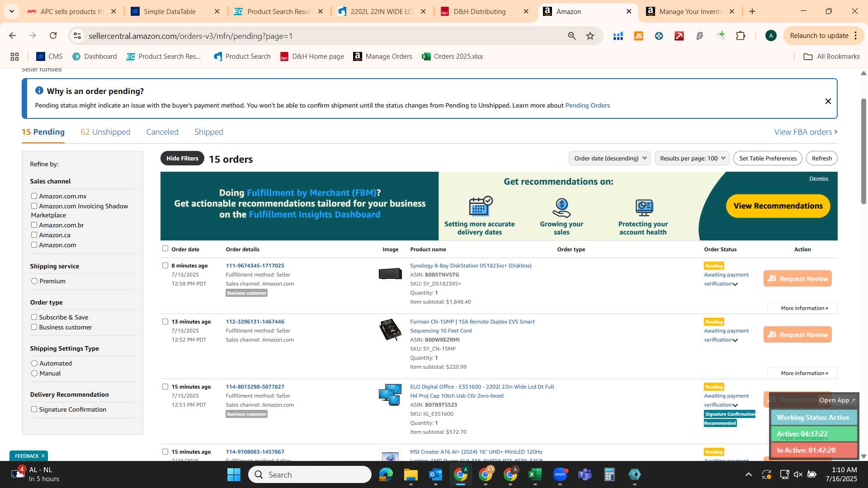The height and width of the screenshot is (488, 868).
Task: Bookmark this page with the star icon
Action: [590, 36]
